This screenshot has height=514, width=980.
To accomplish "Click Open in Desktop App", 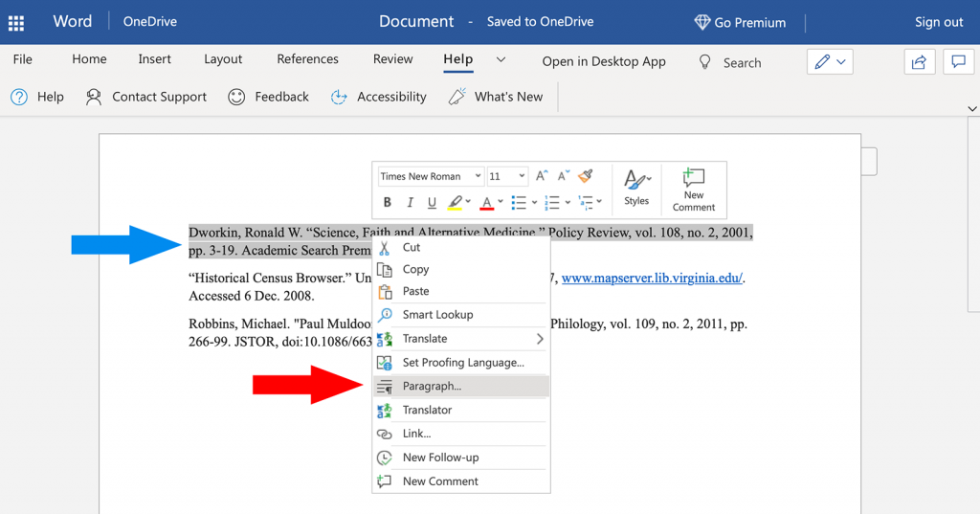I will tap(604, 61).
